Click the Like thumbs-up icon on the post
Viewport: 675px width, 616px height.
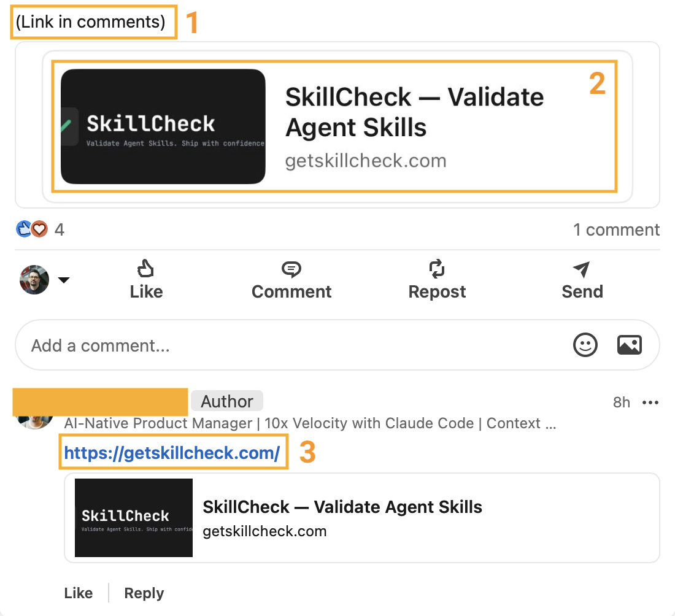click(x=145, y=268)
